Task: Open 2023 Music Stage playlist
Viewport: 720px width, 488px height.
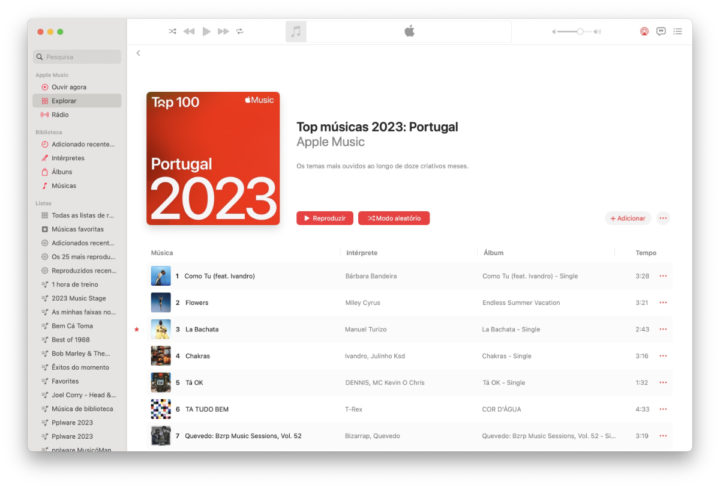Action: pos(77,298)
